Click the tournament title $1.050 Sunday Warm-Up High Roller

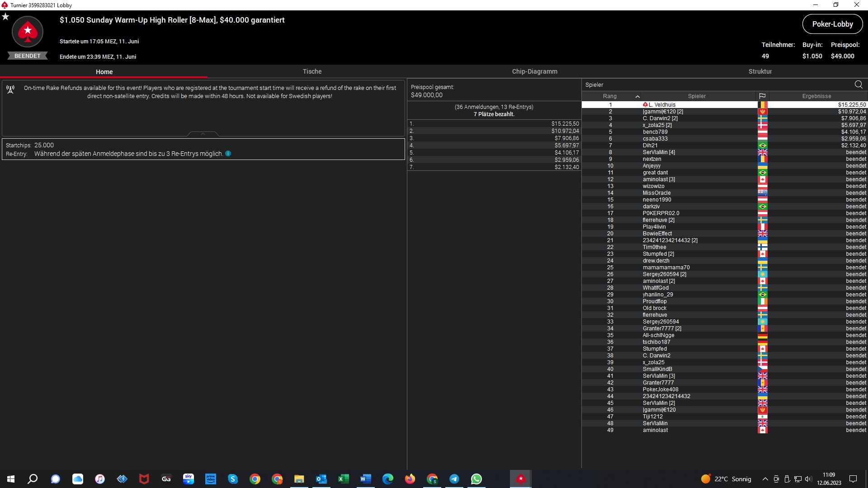(x=172, y=20)
